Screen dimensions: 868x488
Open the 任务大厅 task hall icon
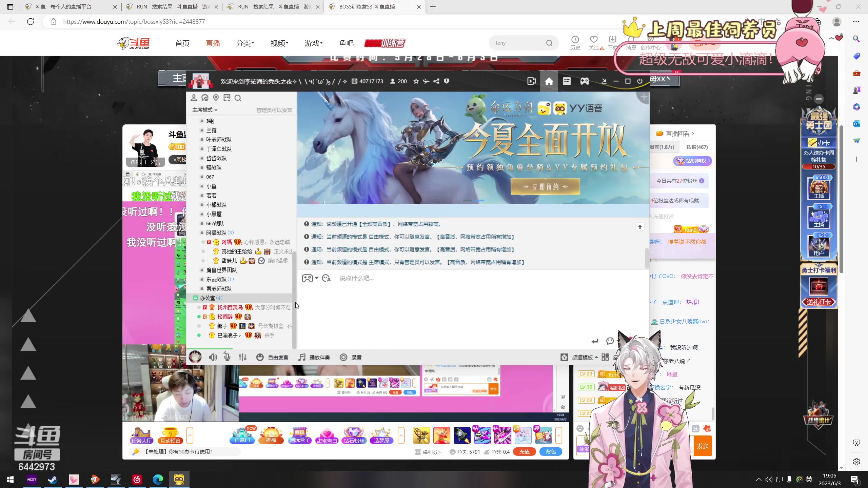(141, 435)
